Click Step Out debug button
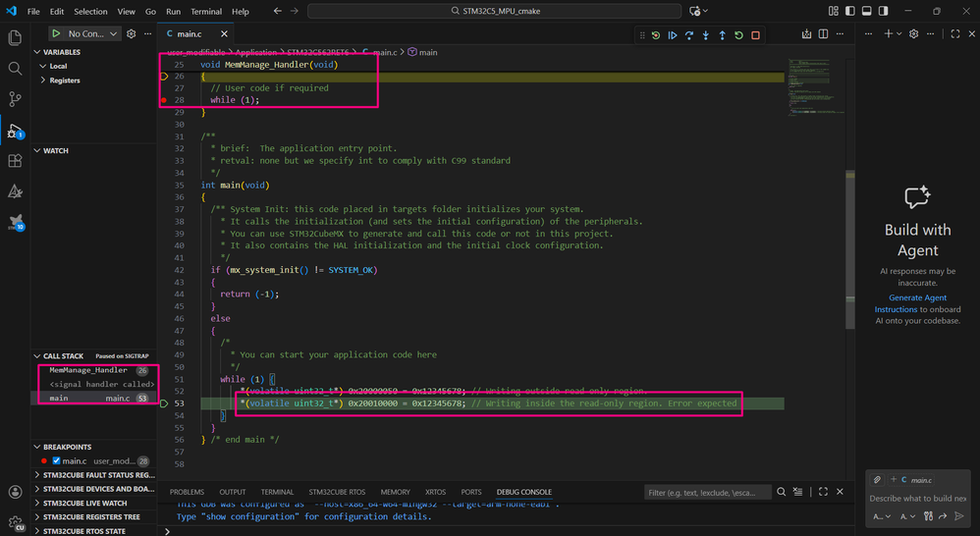The image size is (980, 536). click(723, 35)
